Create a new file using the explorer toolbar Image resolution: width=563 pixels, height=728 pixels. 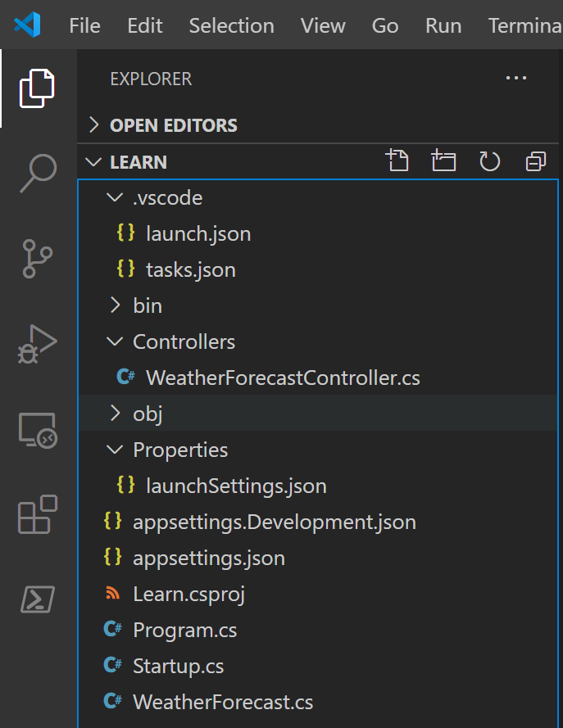coord(398,161)
